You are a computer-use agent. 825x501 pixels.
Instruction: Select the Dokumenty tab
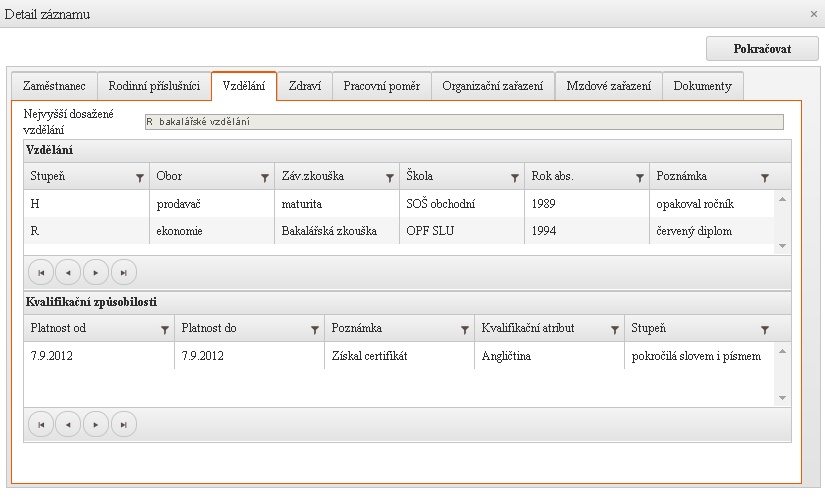pos(702,86)
